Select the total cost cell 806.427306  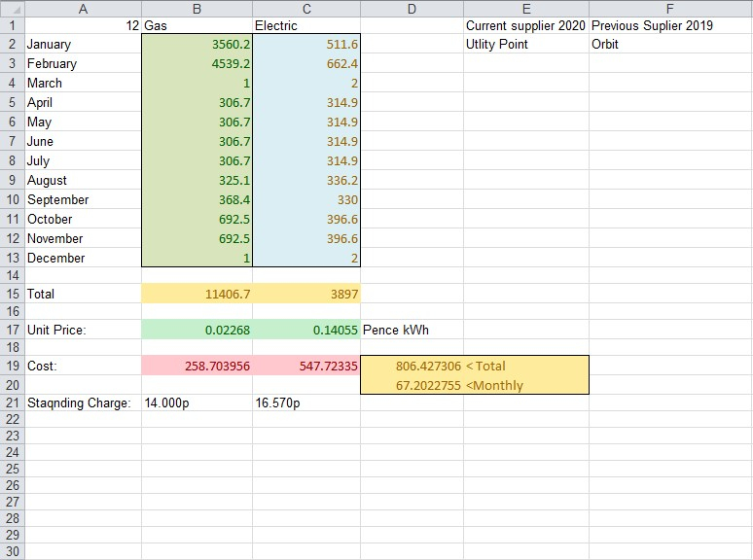click(412, 366)
